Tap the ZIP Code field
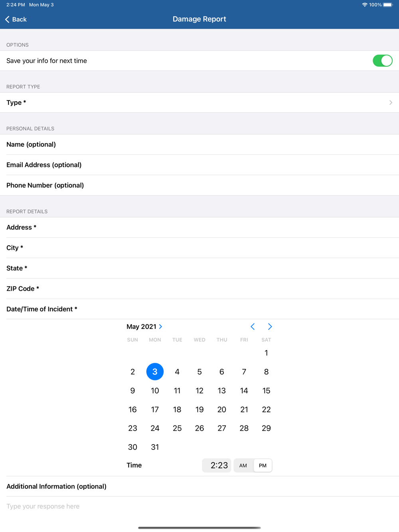The width and height of the screenshot is (399, 532). coord(199,289)
